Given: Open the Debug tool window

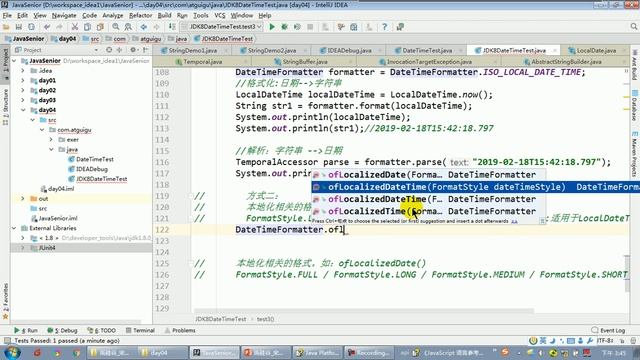Looking at the screenshot, I should pyautogui.click(x=62, y=330).
